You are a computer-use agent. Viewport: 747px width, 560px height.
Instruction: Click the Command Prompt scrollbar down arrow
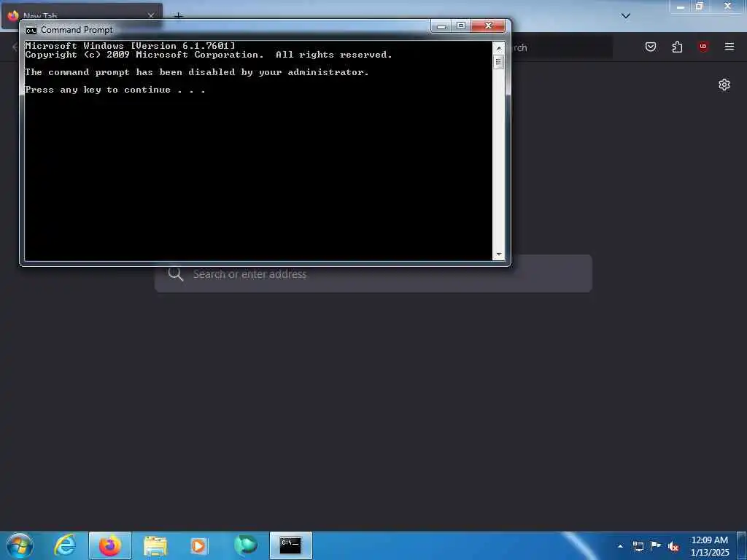(x=499, y=254)
